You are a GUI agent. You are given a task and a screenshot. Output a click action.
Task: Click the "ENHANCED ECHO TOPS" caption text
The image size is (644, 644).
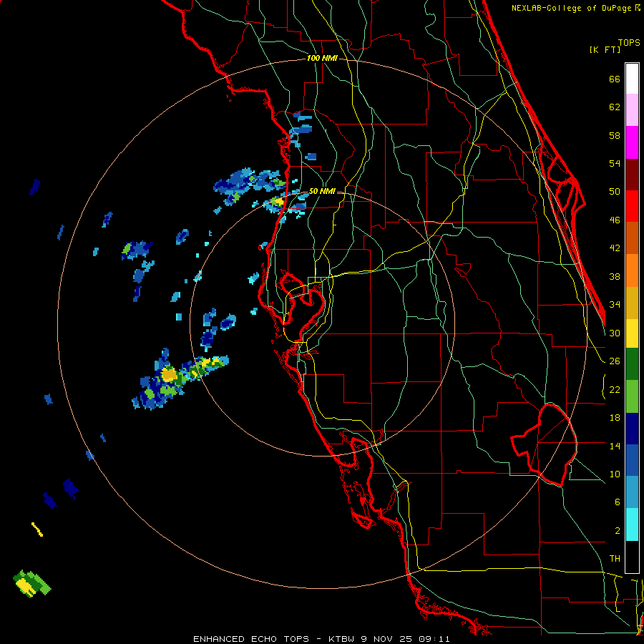251,639
